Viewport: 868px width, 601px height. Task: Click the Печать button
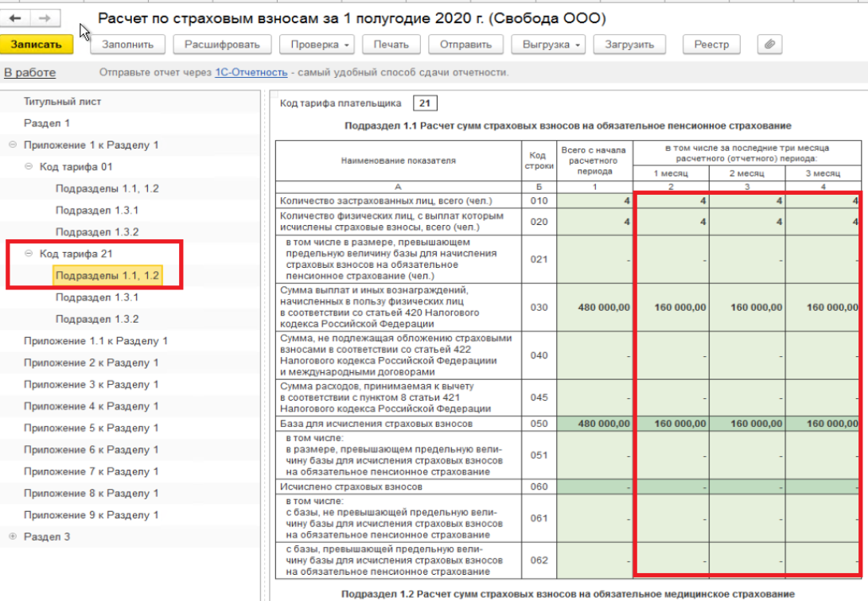click(x=391, y=45)
